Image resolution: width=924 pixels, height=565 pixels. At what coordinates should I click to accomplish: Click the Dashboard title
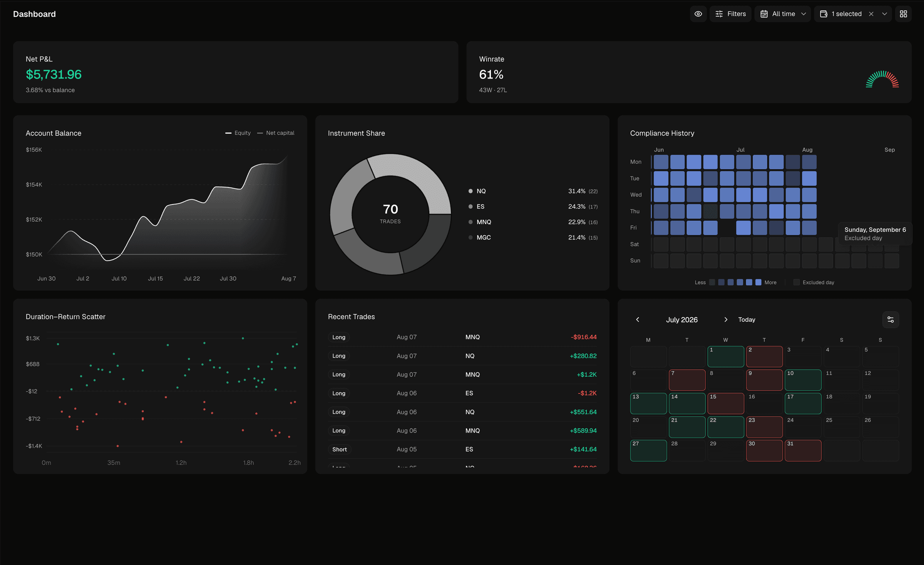click(34, 14)
